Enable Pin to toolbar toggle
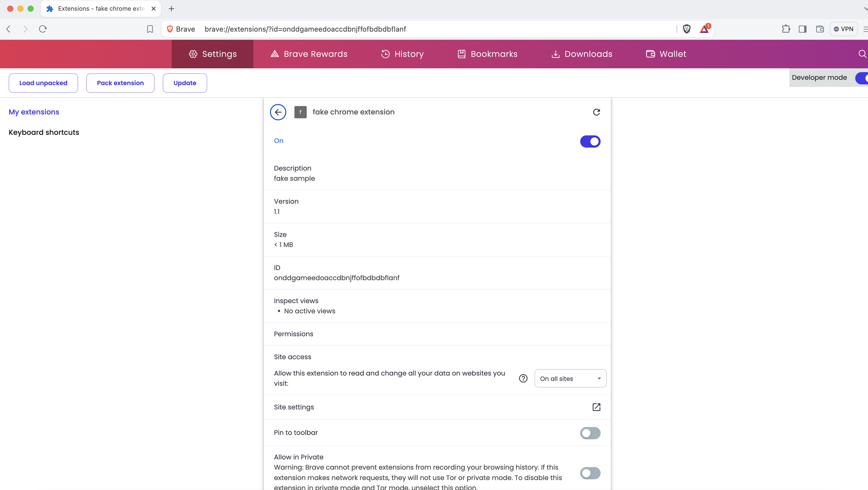The width and height of the screenshot is (868, 490). [590, 433]
